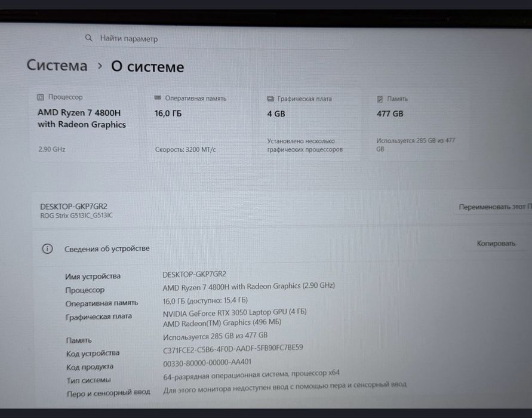Select '16,0 ГБ (доступно: 15,4 ГБ)' value

[205, 300]
